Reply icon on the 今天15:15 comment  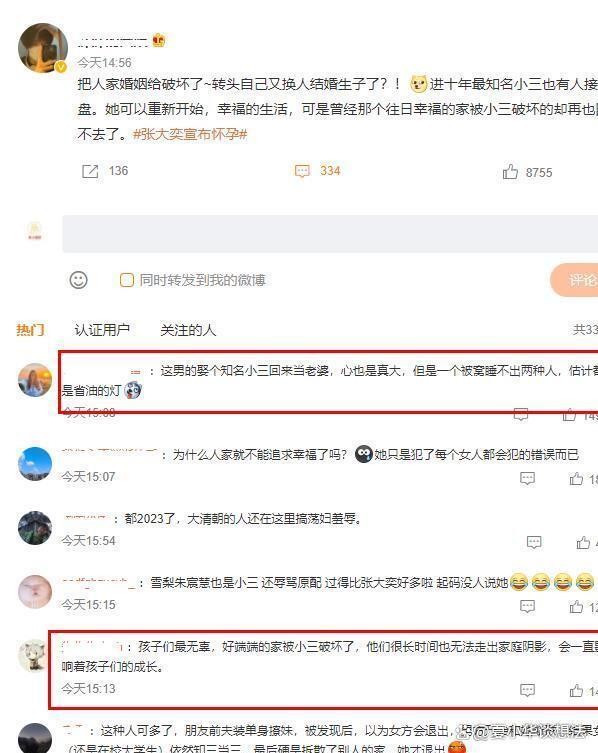527,607
